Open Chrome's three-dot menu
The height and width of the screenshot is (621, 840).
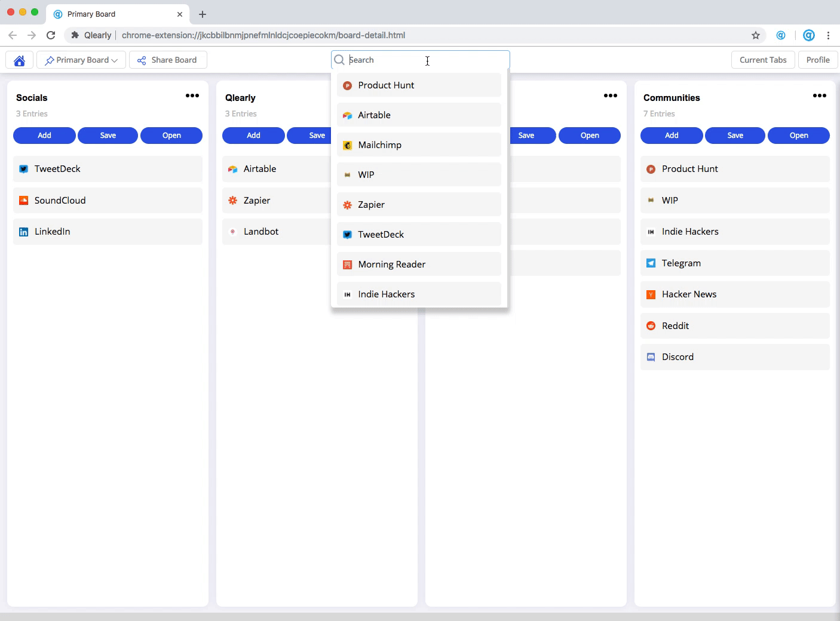click(x=828, y=35)
